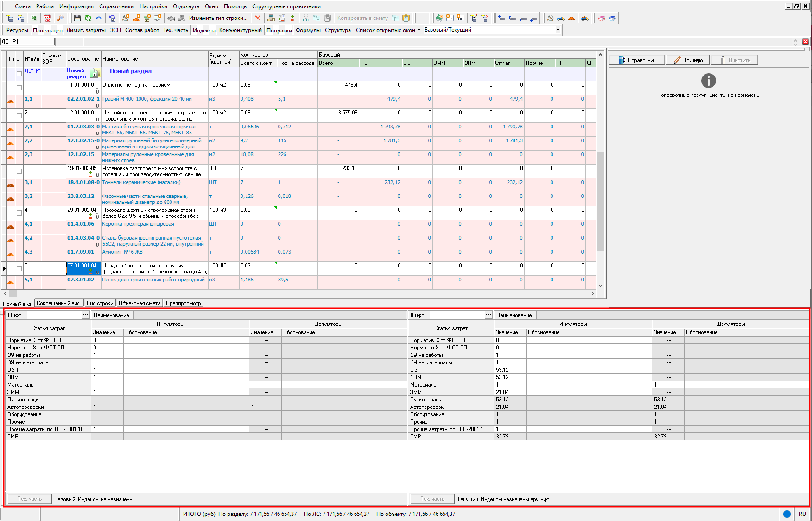Switch to the Объектная смета tab
The height and width of the screenshot is (521, 812).
click(x=140, y=303)
